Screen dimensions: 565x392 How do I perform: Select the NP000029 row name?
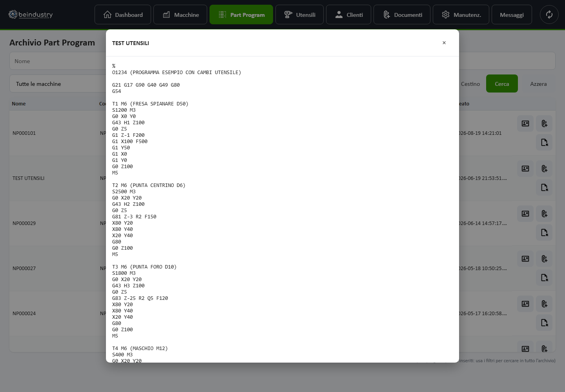(24, 223)
